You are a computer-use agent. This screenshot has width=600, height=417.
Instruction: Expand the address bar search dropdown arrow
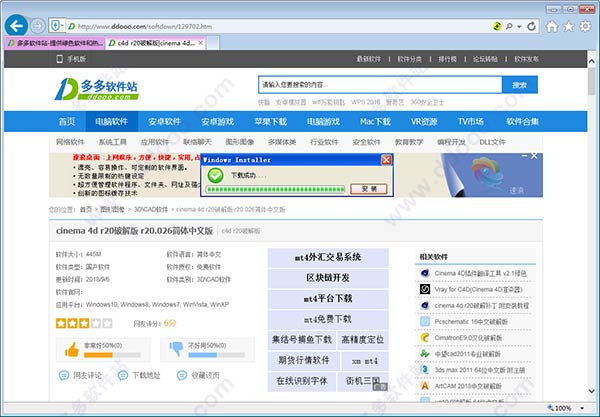click(519, 27)
